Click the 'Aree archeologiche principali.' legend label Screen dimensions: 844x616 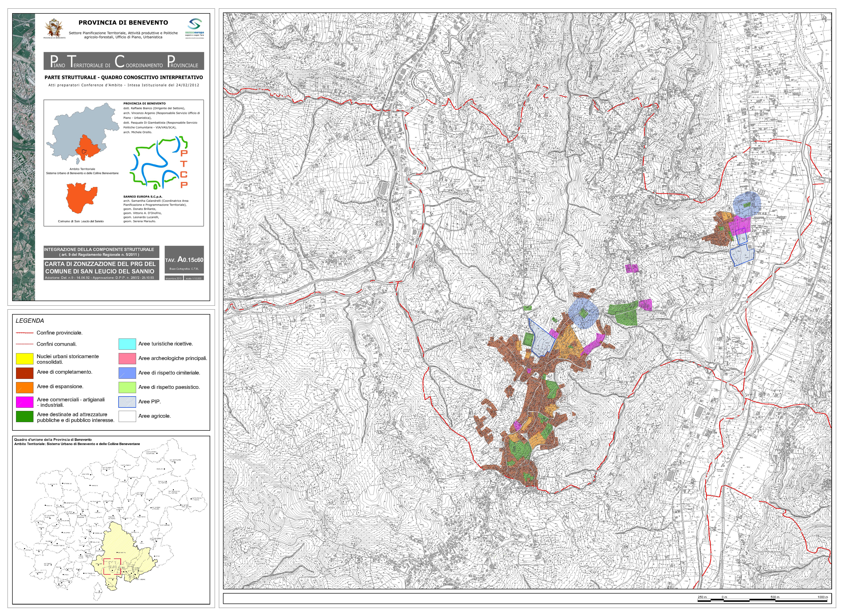click(x=173, y=359)
